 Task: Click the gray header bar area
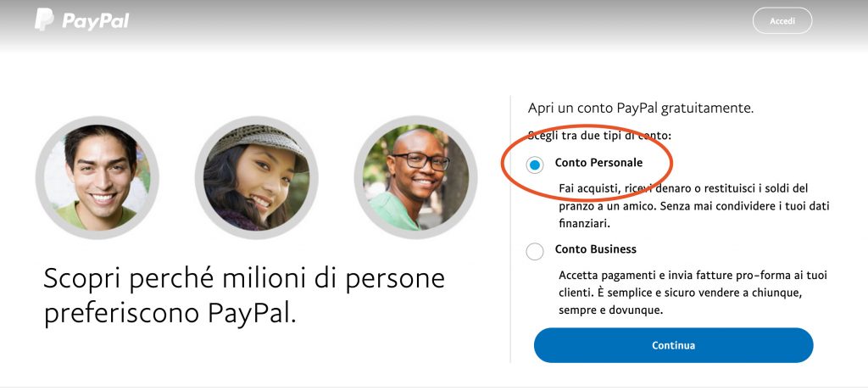(x=434, y=25)
